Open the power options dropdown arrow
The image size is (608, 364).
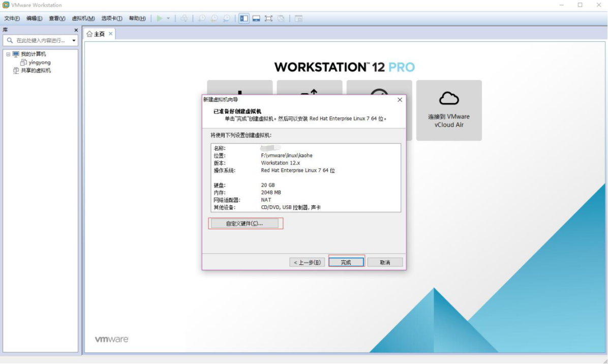point(168,18)
